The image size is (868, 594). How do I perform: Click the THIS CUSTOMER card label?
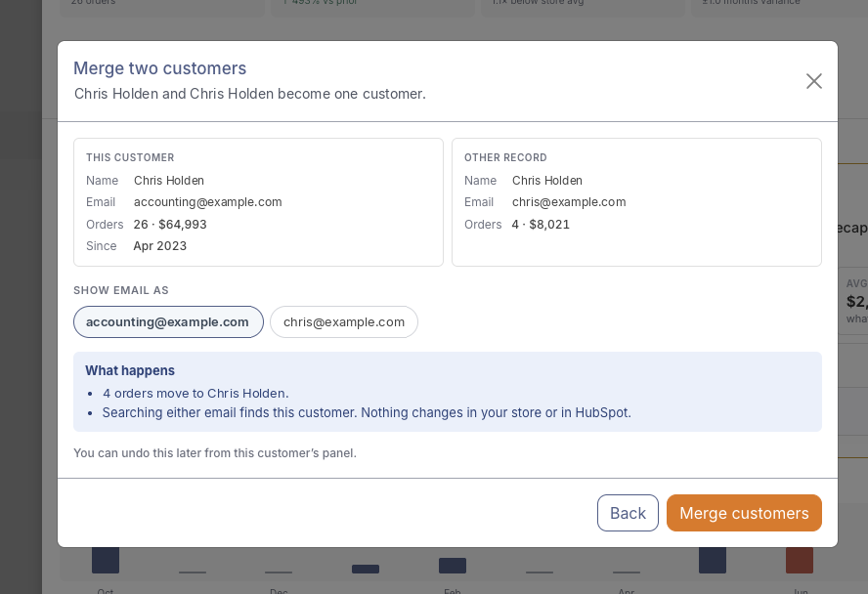(130, 157)
